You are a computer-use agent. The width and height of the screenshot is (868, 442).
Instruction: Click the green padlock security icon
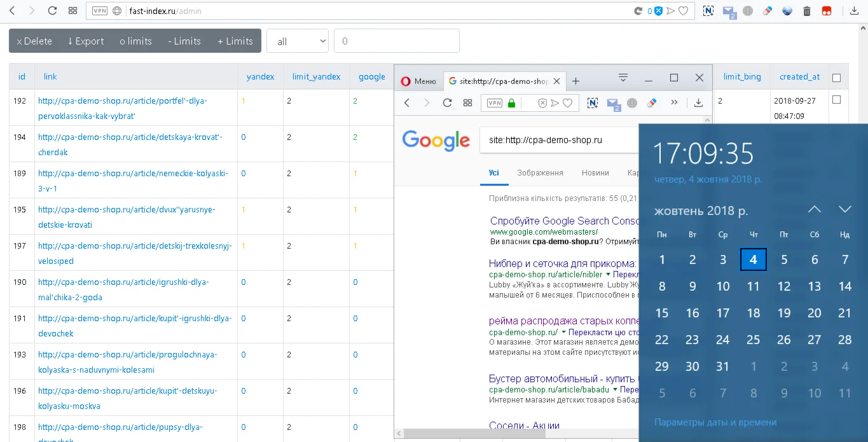click(x=511, y=103)
